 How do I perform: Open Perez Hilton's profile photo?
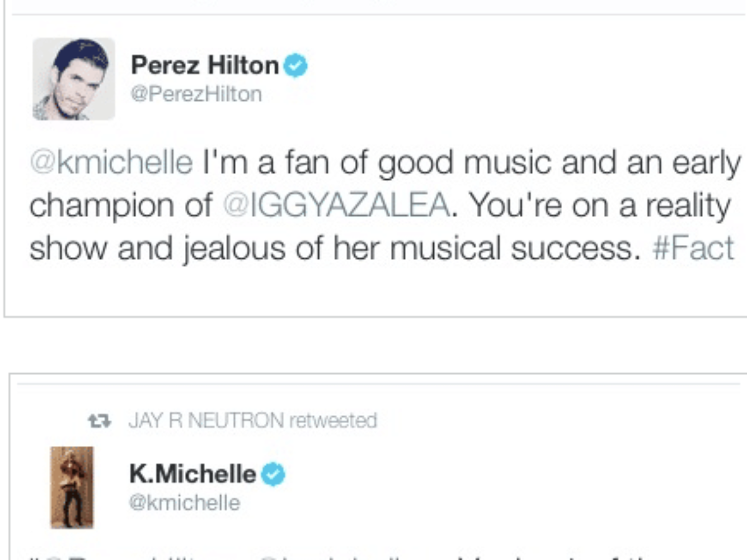[73, 79]
